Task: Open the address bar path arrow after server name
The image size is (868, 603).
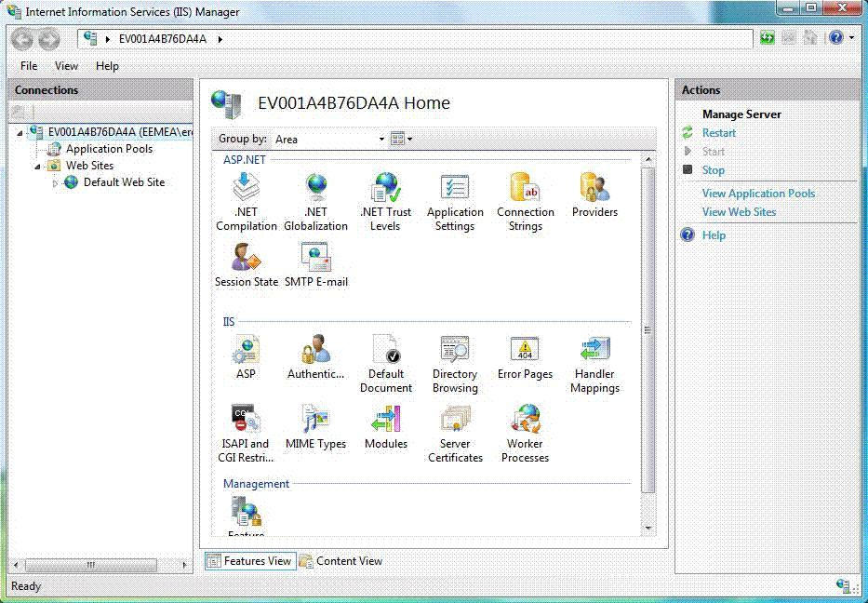Action: pos(220,39)
